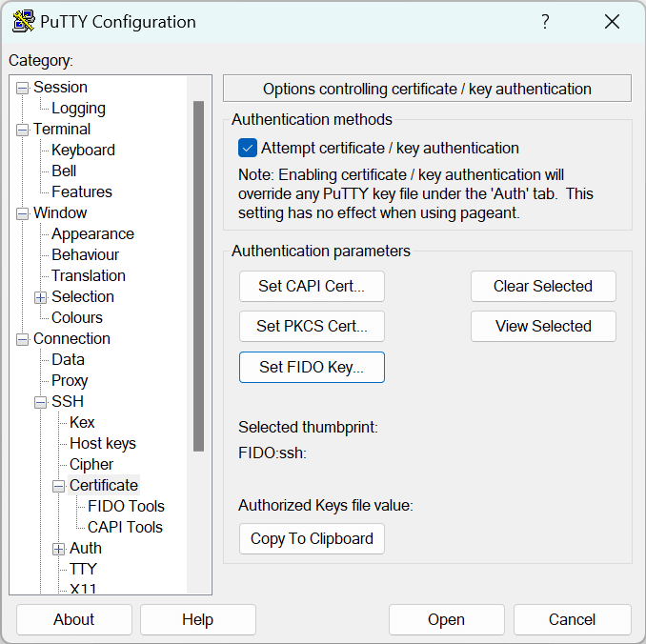The height and width of the screenshot is (644, 646).
Task: Click the PuTTY icon in the title bar
Action: pos(23,21)
